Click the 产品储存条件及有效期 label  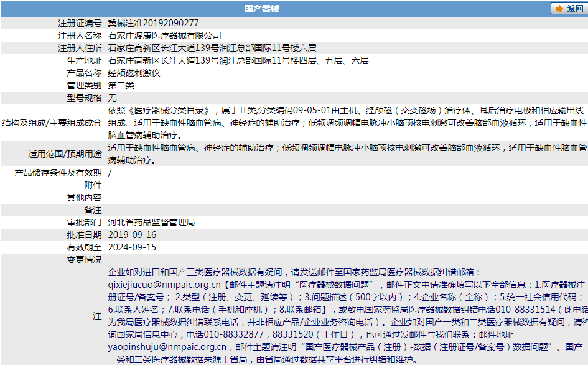[x=58, y=173]
